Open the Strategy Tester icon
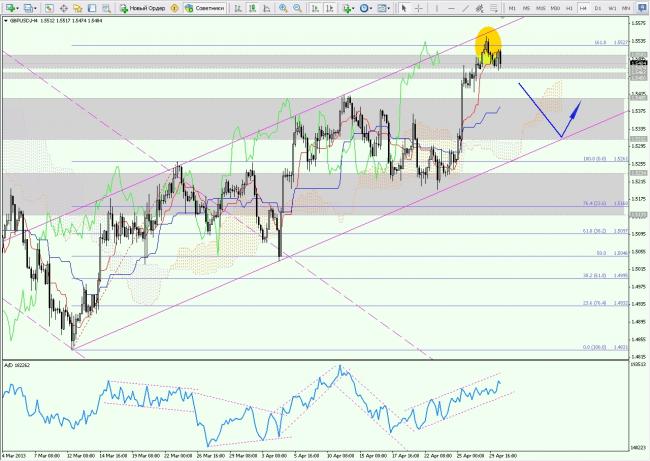Viewport: 650px width, 461px height. pyautogui.click(x=106, y=8)
